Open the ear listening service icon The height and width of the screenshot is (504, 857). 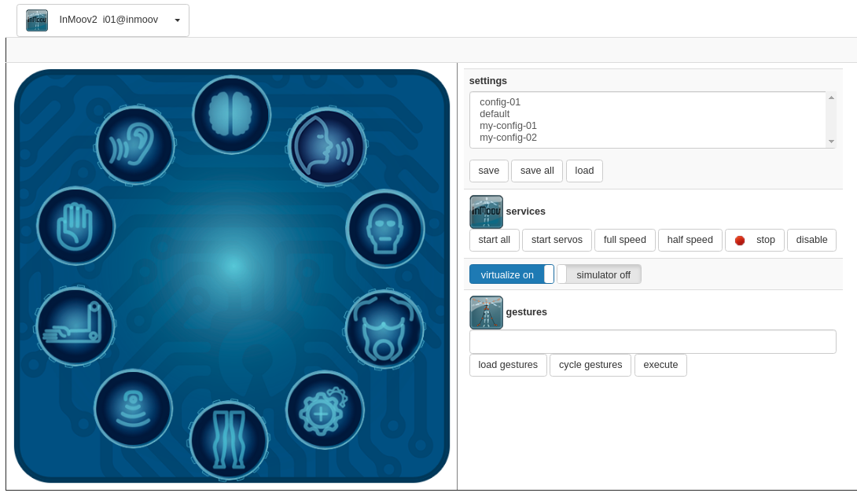[x=135, y=145]
